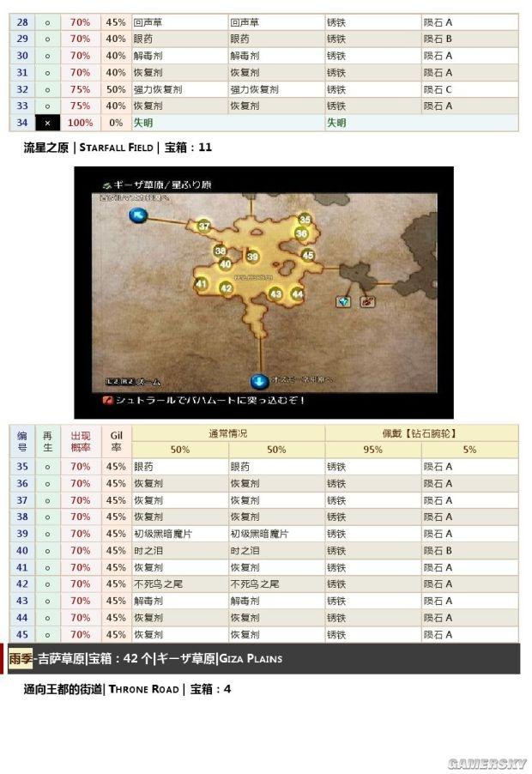Click the 出现概率 column header
This screenshot has width=532, height=774.
(81, 441)
